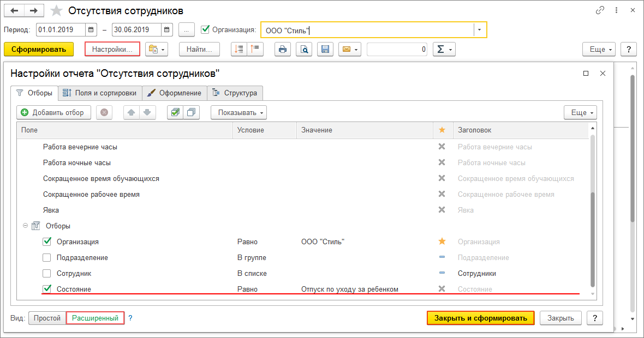
Task: Switch to Поля и сортировки tab
Action: pyautogui.click(x=100, y=93)
